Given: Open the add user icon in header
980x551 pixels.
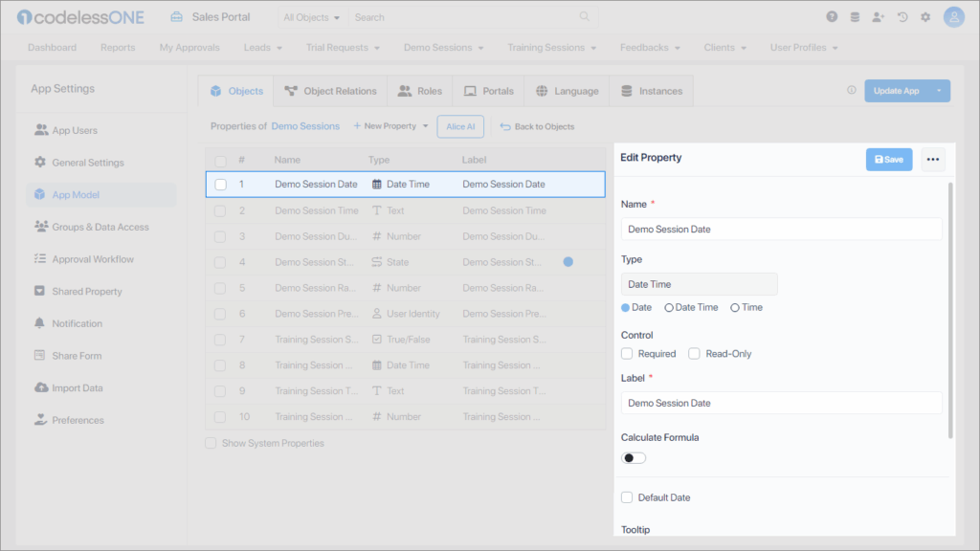Looking at the screenshot, I should (x=879, y=17).
